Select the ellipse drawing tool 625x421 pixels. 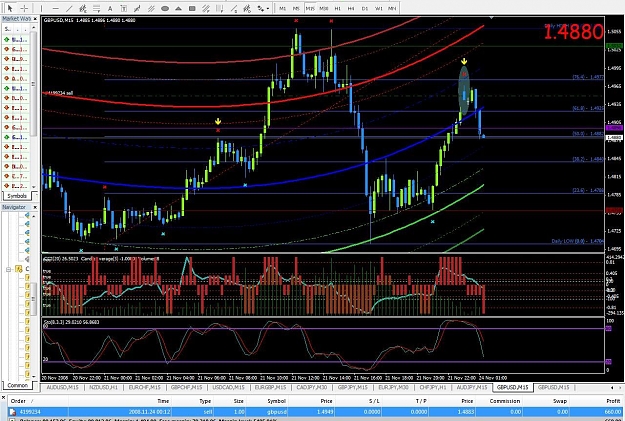165,8
